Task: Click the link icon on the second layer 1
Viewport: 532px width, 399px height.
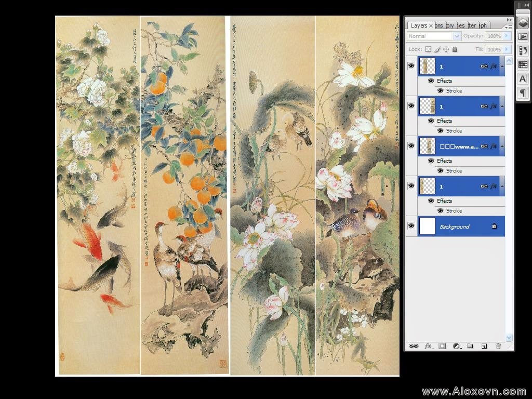Action: pos(484,106)
